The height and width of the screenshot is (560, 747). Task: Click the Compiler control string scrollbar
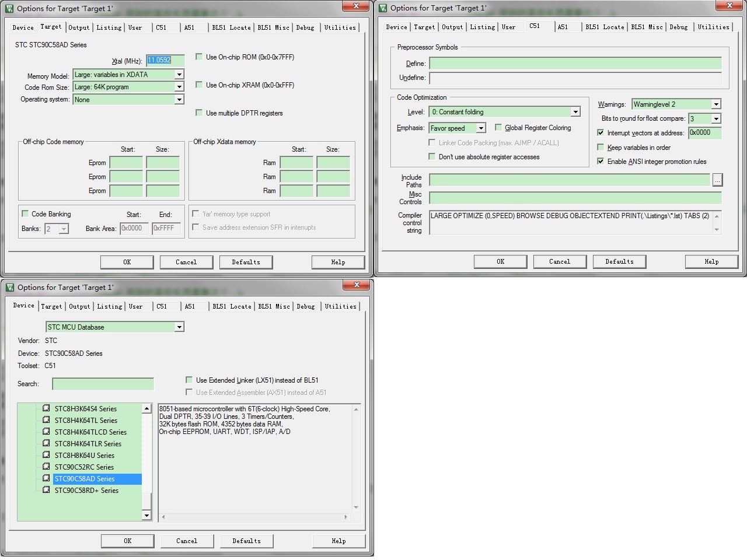tap(717, 223)
